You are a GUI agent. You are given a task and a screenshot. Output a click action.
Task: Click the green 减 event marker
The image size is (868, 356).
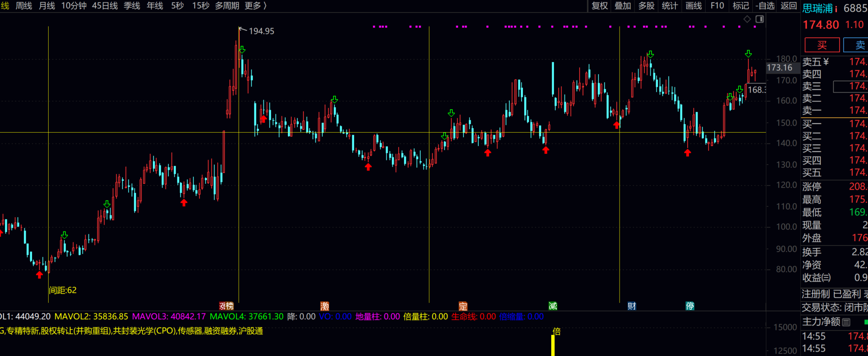[x=553, y=306]
